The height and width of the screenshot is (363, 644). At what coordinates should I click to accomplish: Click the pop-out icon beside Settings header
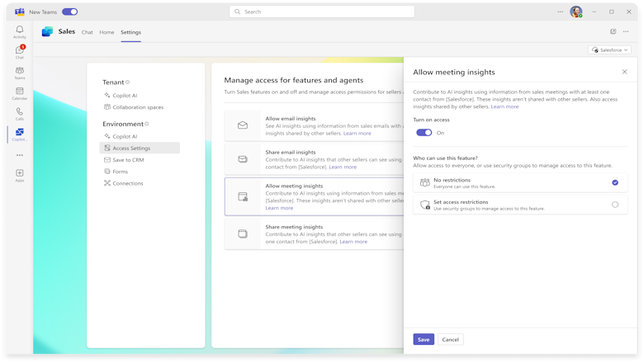point(613,31)
